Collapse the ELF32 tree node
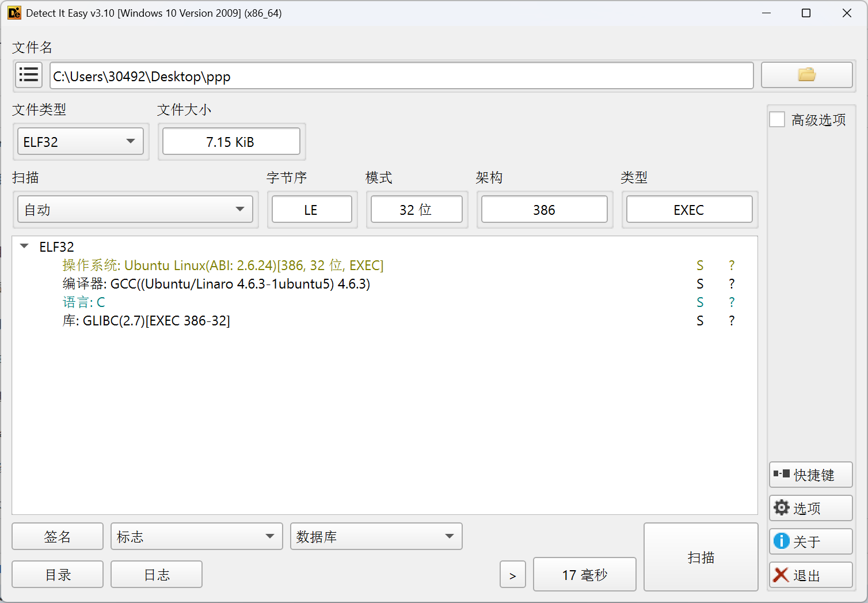Viewport: 868px width, 603px height. 24,246
